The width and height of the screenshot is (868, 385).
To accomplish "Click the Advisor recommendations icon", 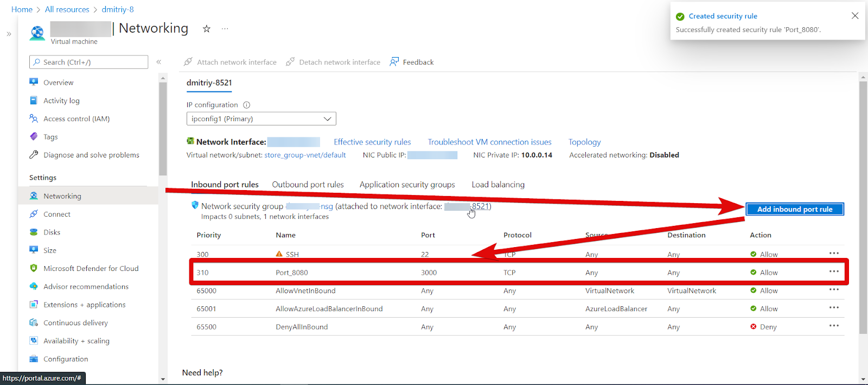I will (34, 287).
